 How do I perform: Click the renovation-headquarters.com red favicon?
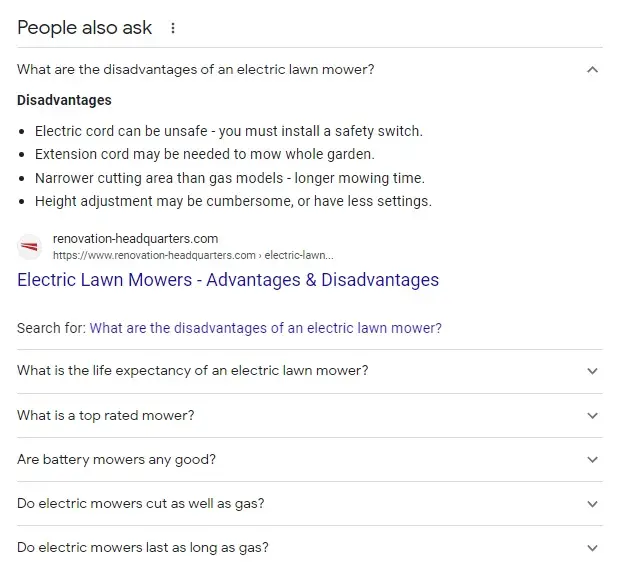click(30, 247)
